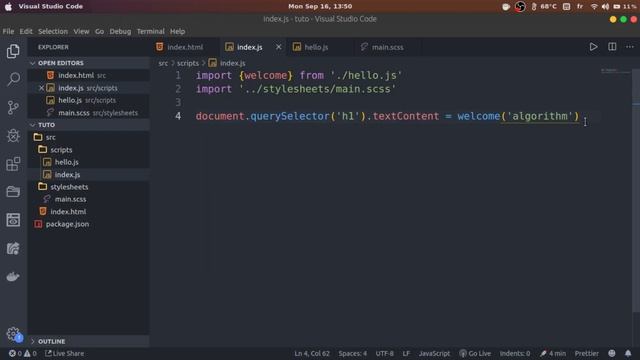Viewport: 640px width, 360px height.
Task: Split the editor to the right
Action: coord(612,47)
